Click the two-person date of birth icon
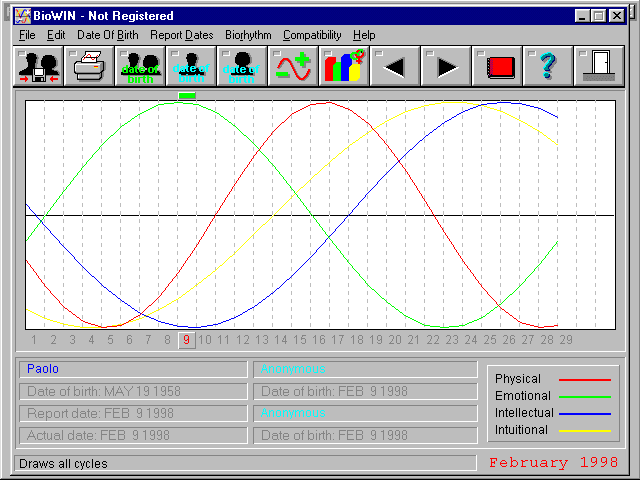640x480 pixels. (140, 67)
